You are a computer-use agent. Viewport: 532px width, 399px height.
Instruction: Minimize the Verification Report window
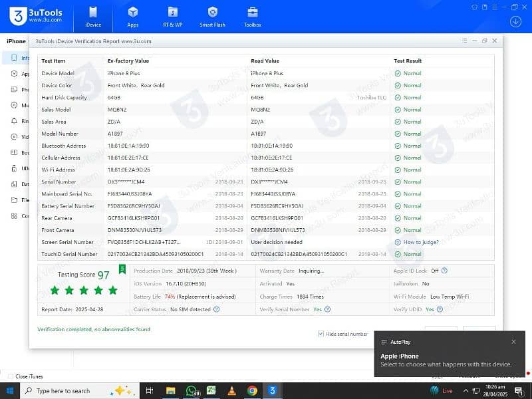coord(475,41)
